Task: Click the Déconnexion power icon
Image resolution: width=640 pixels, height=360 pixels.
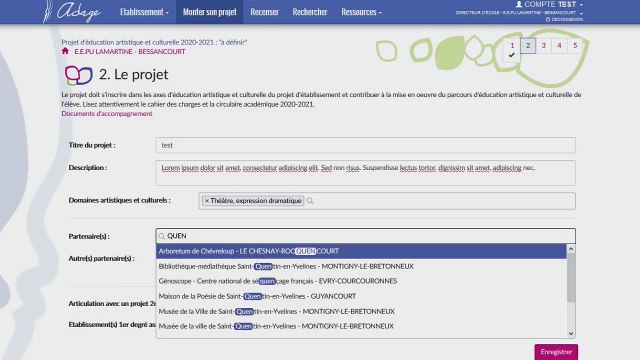Action: point(548,19)
